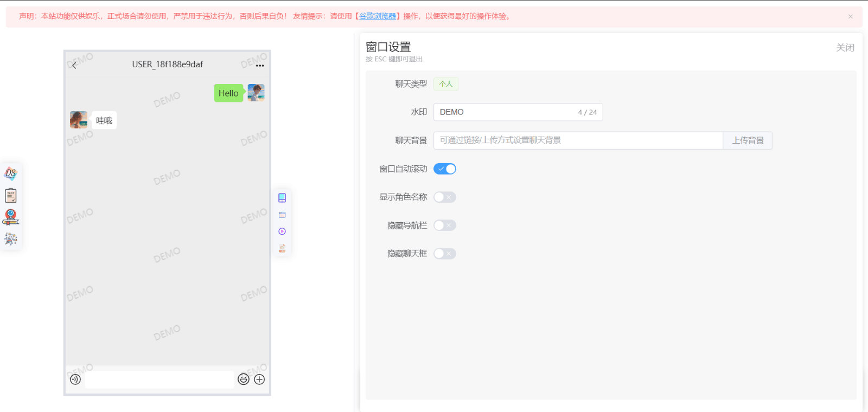Click the browser window icon beside the phone
The width and height of the screenshot is (868, 412).
coord(282,215)
